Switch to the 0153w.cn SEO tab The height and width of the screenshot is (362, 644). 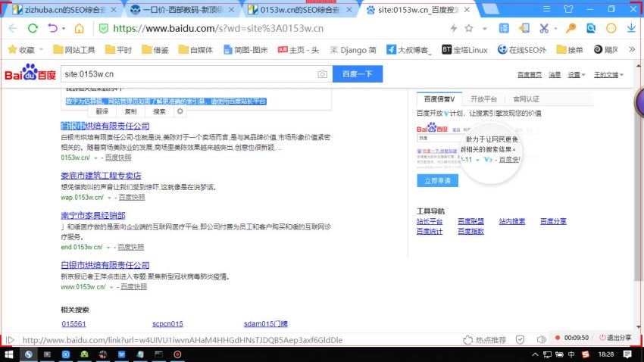[x=295, y=9]
